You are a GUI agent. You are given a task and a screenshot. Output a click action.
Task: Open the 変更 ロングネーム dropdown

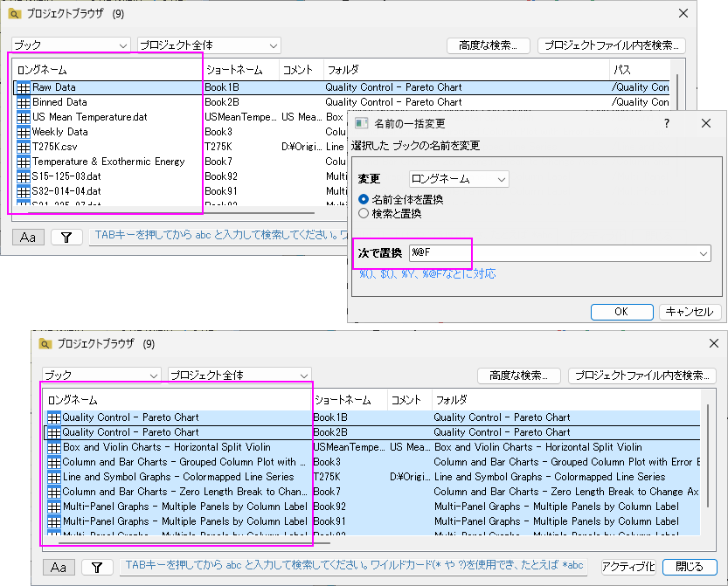(459, 179)
